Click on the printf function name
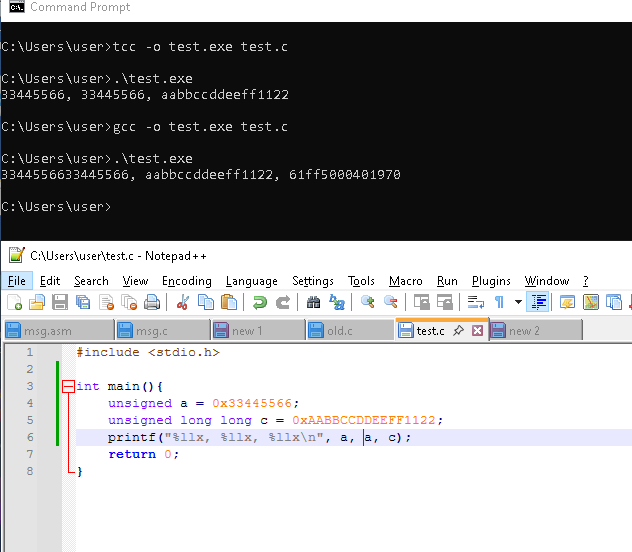 pos(131,437)
